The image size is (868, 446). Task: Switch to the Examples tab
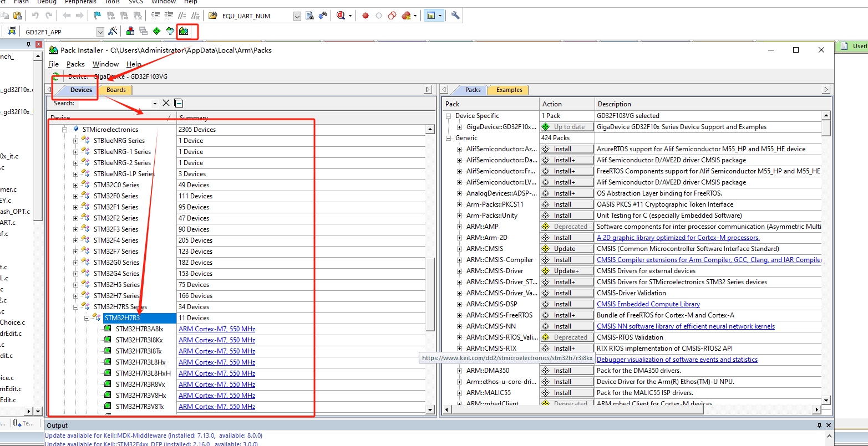tap(509, 90)
